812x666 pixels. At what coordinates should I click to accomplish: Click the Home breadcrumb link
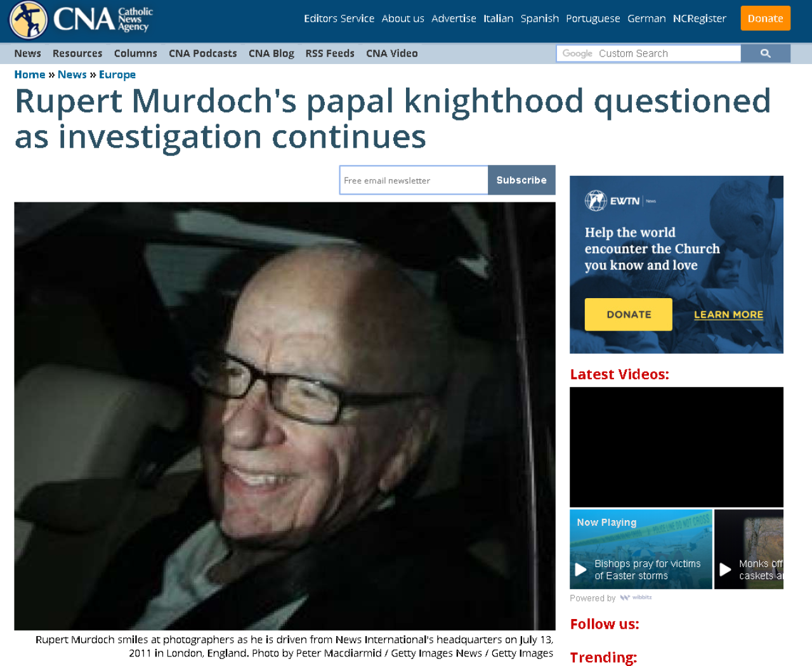click(x=30, y=74)
